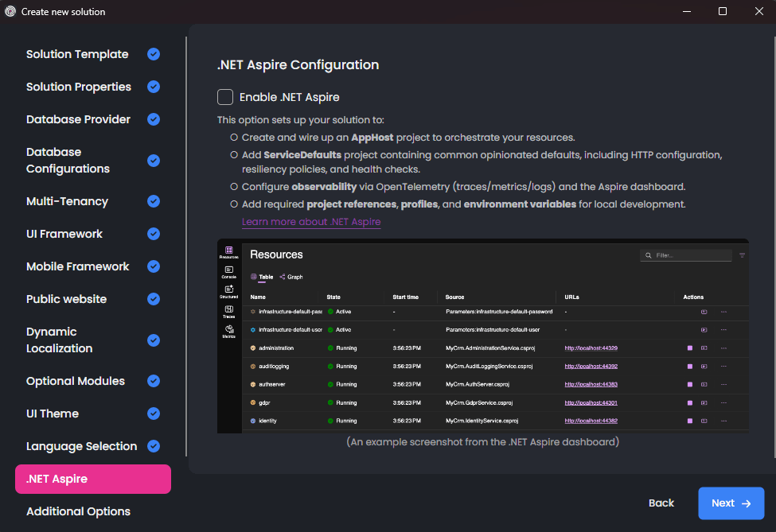
Task: Click the checkmark icon beside Language Selection
Action: click(x=153, y=446)
